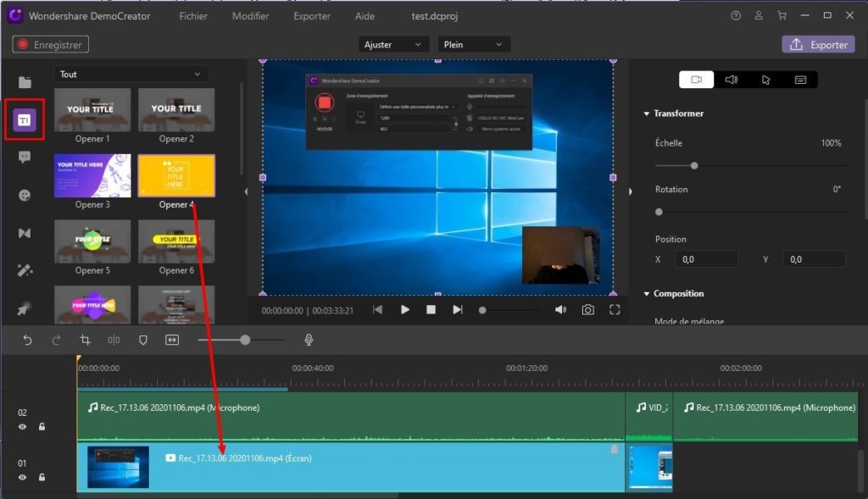Collapse the right properties panel arrow
The height and width of the screenshot is (499, 868).
point(630,191)
